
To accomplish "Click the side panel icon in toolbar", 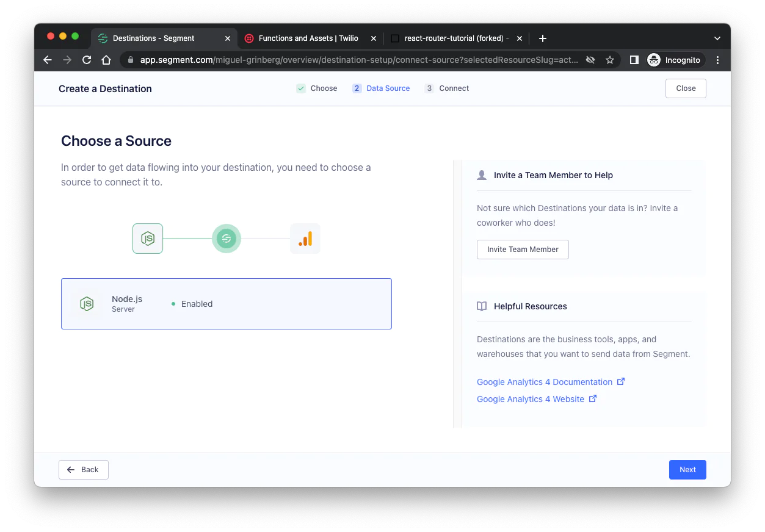I will pyautogui.click(x=633, y=60).
